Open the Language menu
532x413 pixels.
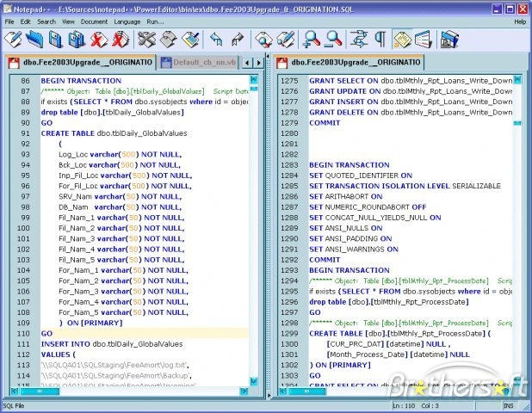pos(127,22)
